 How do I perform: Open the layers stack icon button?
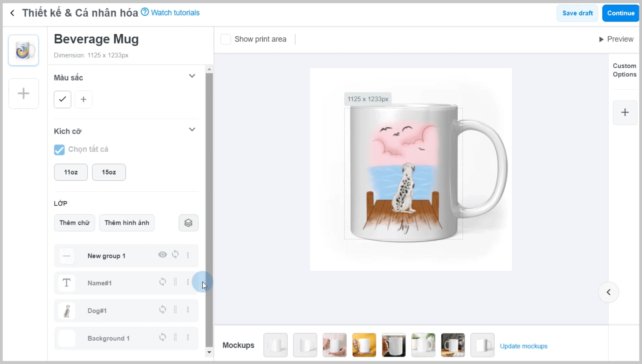click(x=188, y=223)
